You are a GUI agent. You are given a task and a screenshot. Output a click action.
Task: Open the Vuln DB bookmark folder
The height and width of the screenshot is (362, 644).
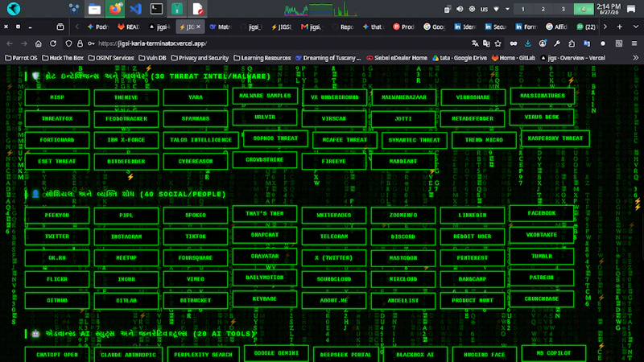(152, 58)
